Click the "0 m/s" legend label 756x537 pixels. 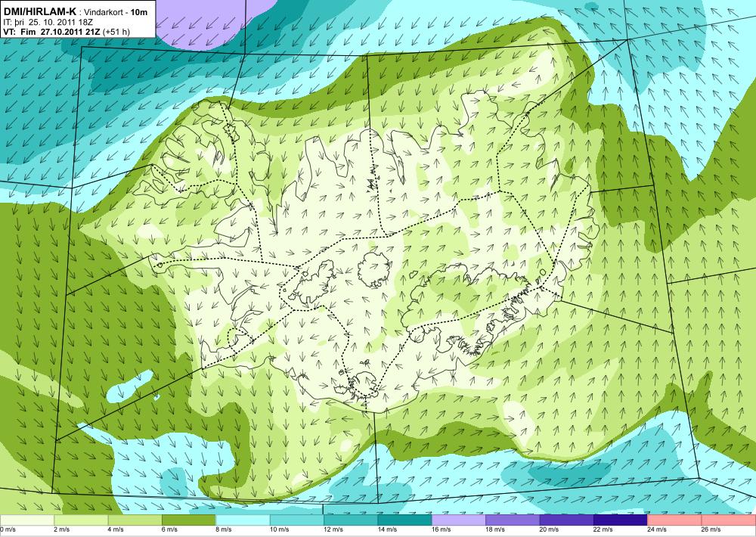coord(8,529)
